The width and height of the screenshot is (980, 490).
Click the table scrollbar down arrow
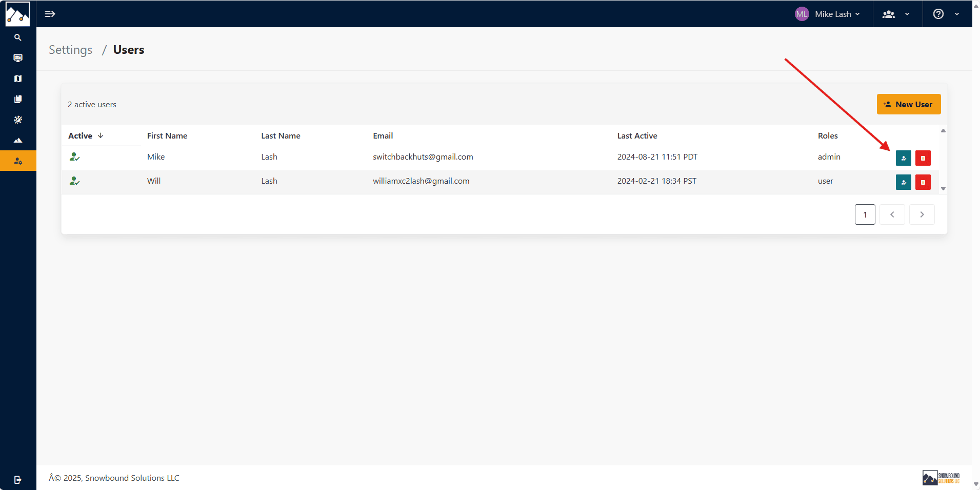coord(943,189)
